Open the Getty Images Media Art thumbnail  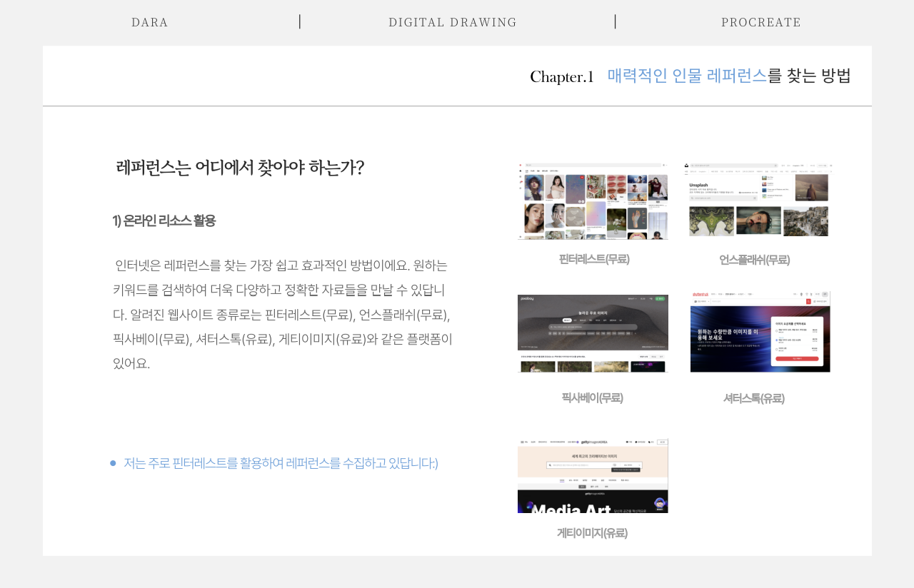point(593,476)
